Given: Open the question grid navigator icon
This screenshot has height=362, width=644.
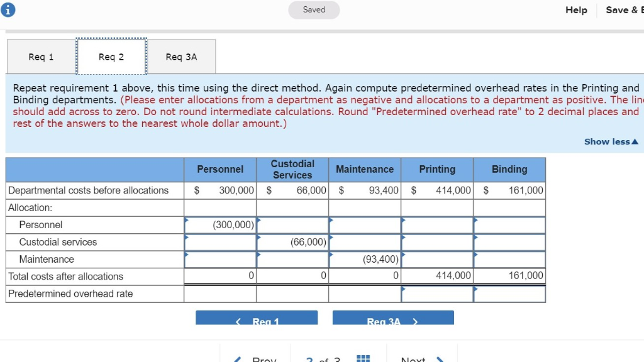Looking at the screenshot, I should pyautogui.click(x=363, y=358).
